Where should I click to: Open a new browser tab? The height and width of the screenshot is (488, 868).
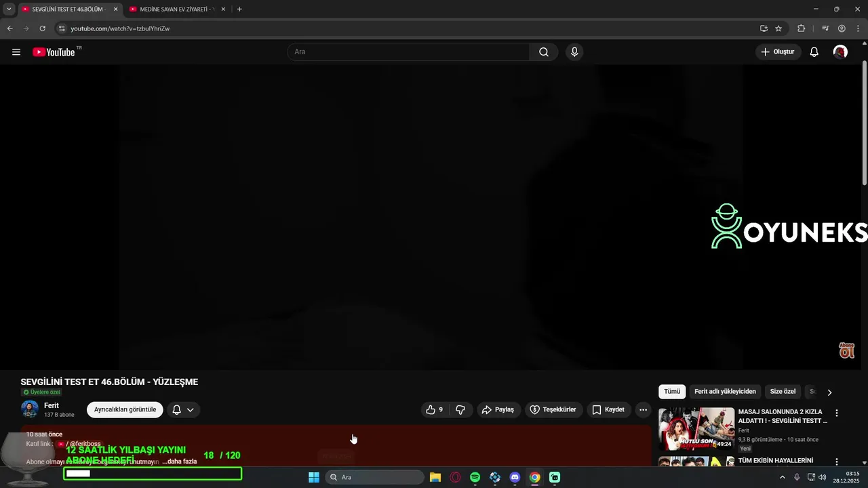coord(239,9)
